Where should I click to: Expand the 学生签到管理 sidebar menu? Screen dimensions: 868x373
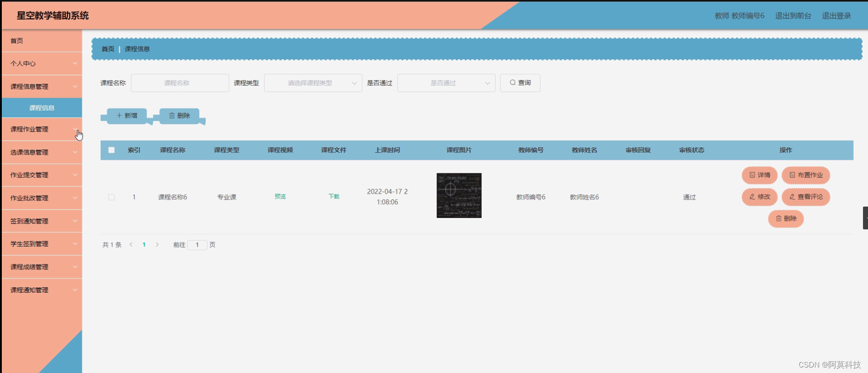(x=42, y=244)
